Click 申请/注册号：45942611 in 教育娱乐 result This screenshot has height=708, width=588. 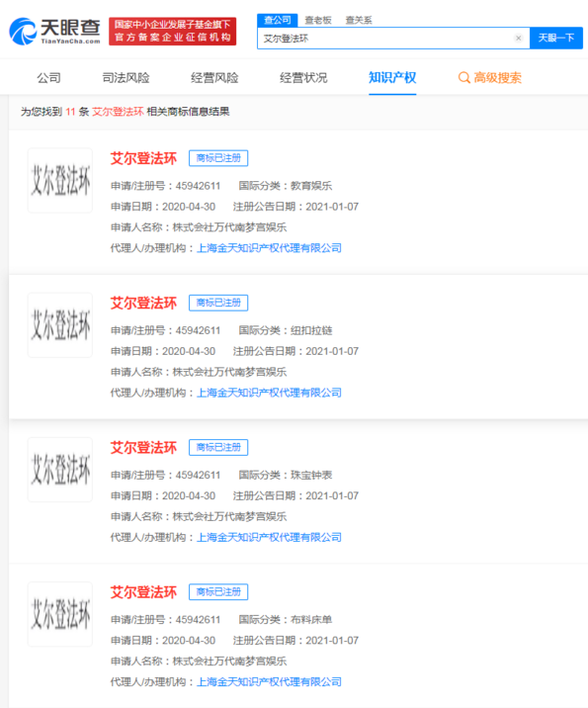166,186
